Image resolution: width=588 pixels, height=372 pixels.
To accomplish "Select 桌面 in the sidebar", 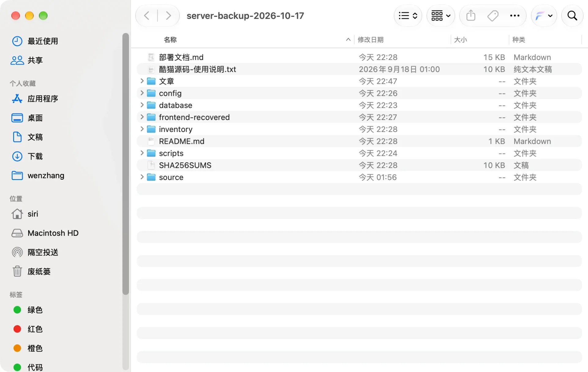I will 27,118.
